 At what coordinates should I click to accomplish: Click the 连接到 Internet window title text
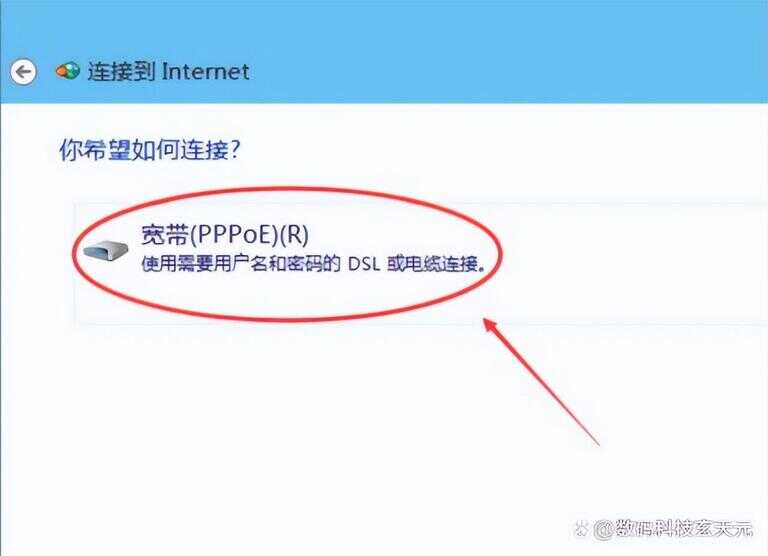pos(168,72)
